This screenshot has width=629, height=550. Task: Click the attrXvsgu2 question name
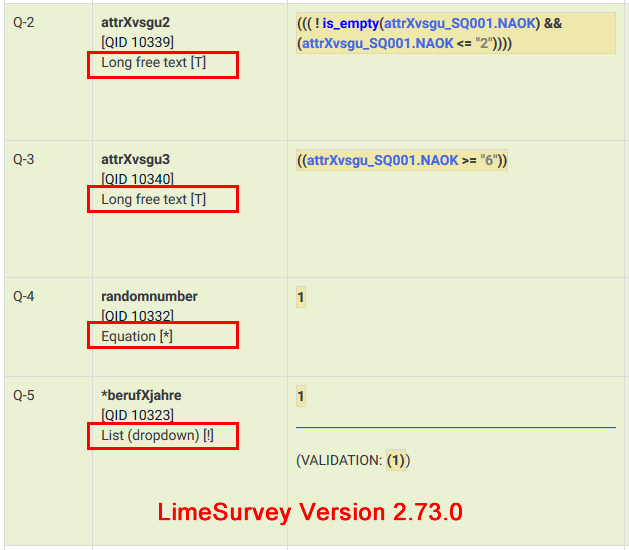click(143, 22)
